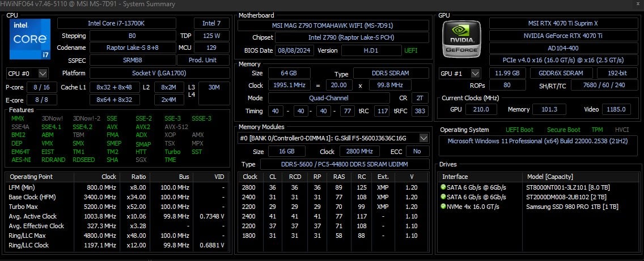Click the Intel Z790 chipset field
644x261 pixels.
[351, 37]
